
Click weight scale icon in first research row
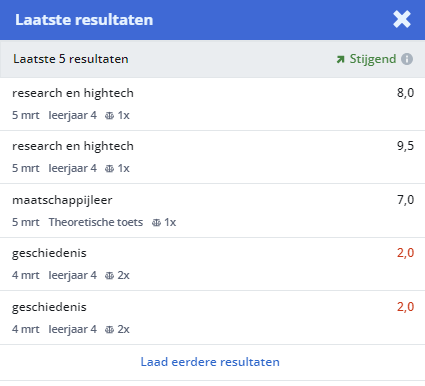coord(109,116)
